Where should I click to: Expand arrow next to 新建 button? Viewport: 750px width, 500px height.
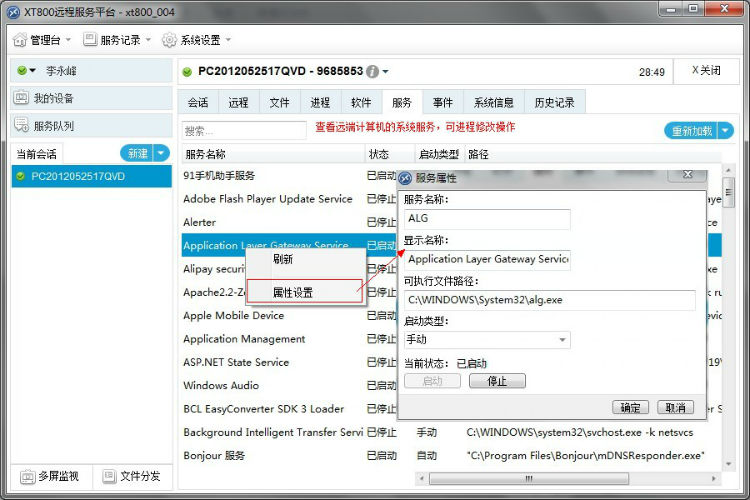point(161,153)
